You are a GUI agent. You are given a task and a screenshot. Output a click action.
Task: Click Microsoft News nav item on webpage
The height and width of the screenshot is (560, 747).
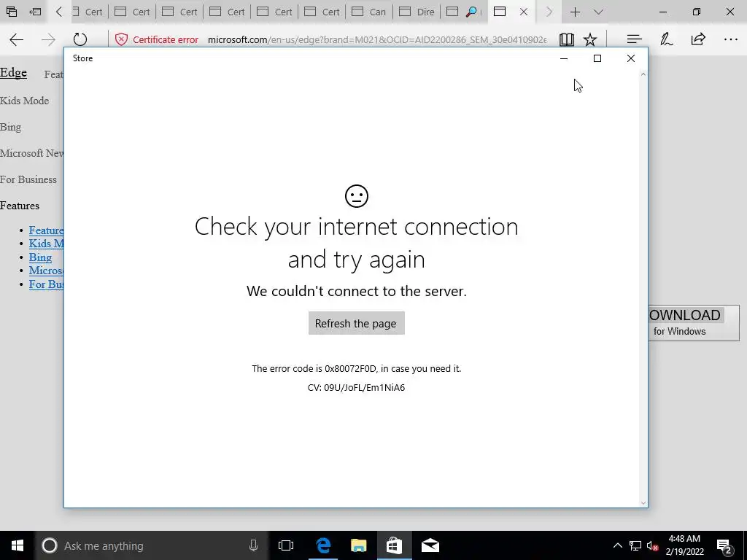pyautogui.click(x=32, y=153)
